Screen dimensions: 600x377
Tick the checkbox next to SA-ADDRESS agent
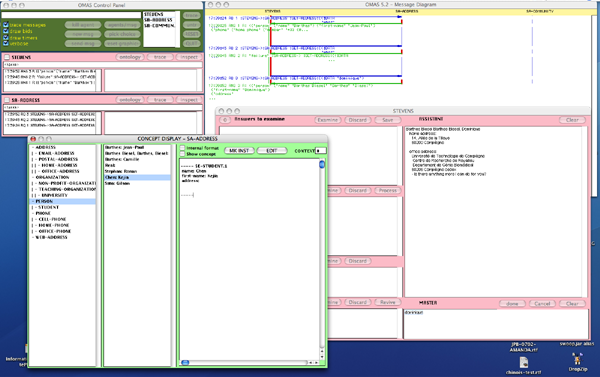pyautogui.click(x=7, y=100)
